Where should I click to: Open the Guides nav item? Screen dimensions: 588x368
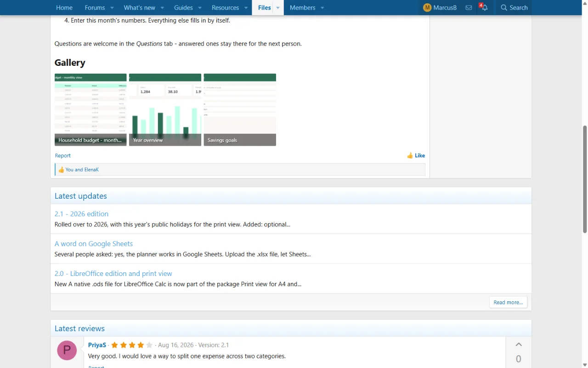(183, 8)
